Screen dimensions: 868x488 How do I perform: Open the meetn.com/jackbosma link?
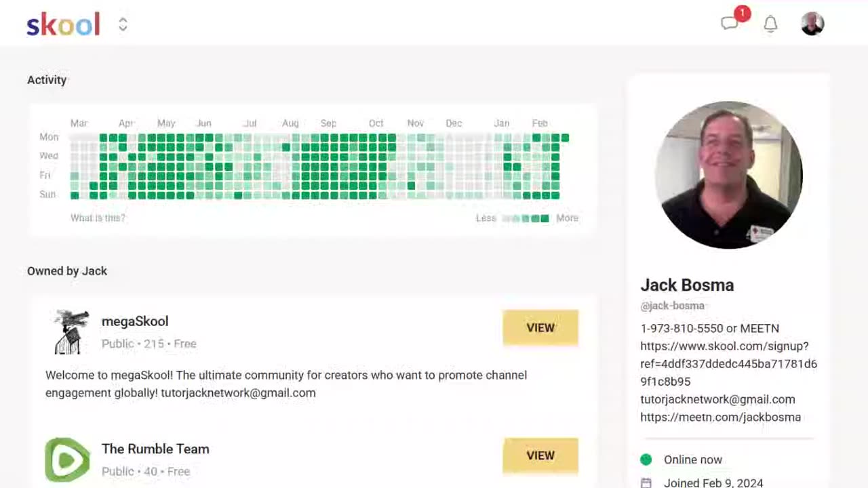tap(720, 417)
